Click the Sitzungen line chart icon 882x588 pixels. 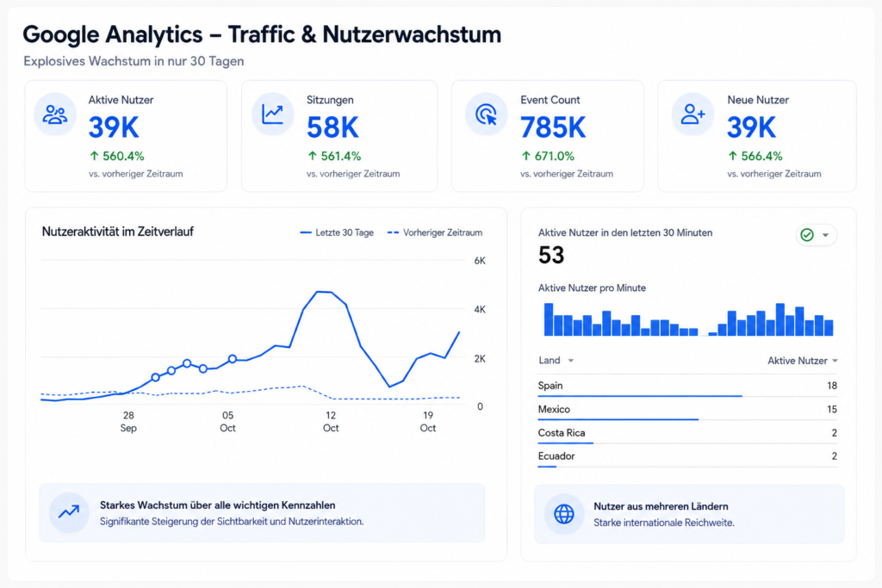[x=273, y=115]
